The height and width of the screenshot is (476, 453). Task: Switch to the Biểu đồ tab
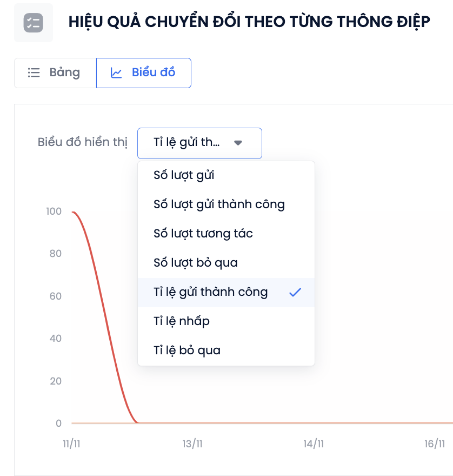[143, 73]
